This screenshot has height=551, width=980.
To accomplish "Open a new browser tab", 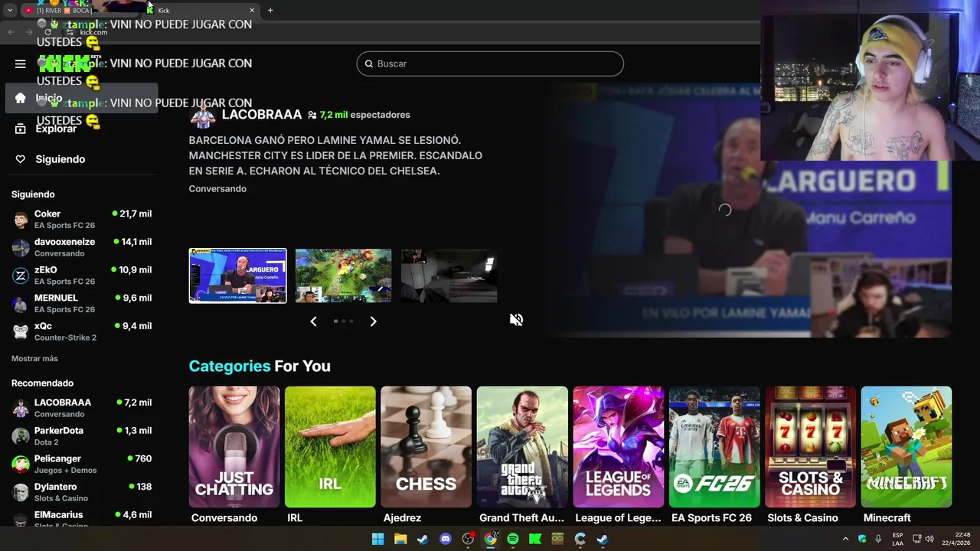I will (x=270, y=10).
